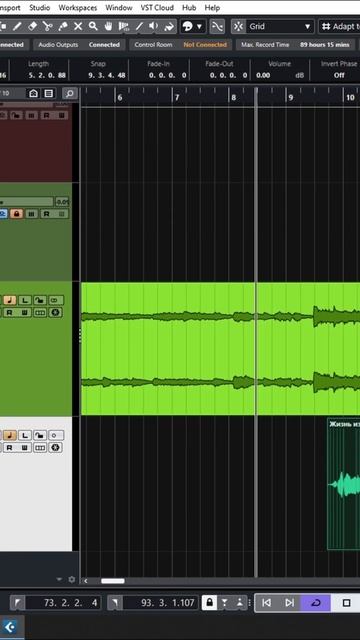Viewport: 360px width, 640px height.
Task: Go to the right locator position icon
Action: 115,602
